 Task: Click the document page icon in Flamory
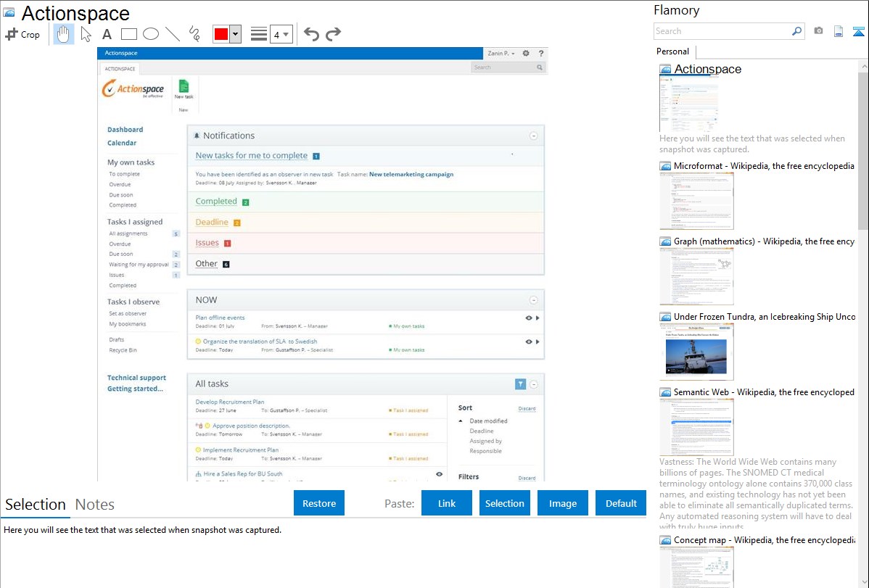pyautogui.click(x=839, y=32)
